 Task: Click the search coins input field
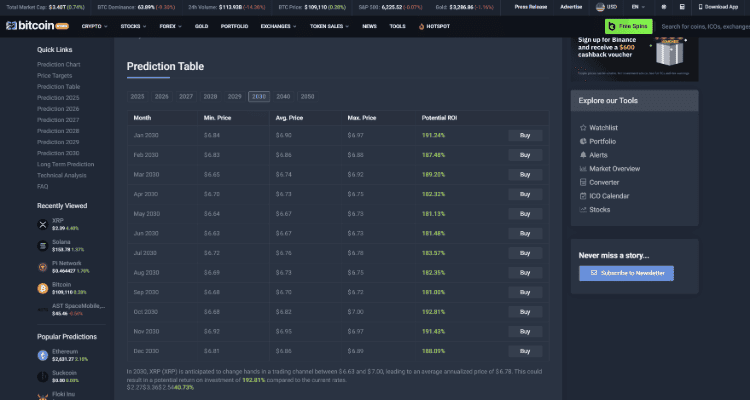point(704,26)
